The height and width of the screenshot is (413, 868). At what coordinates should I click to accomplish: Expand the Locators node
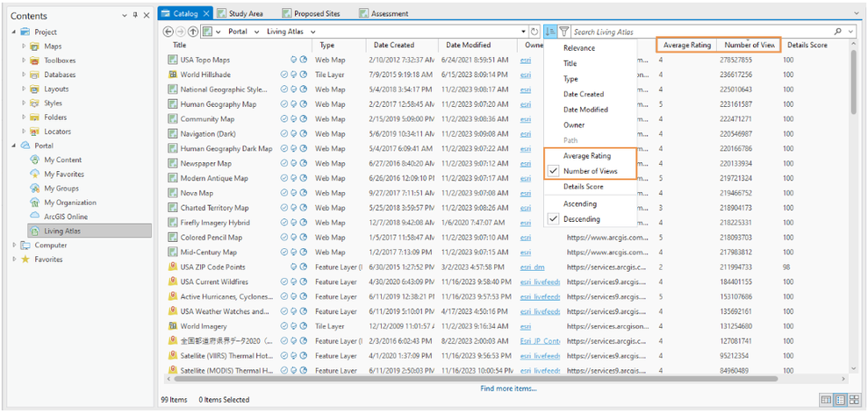23,132
